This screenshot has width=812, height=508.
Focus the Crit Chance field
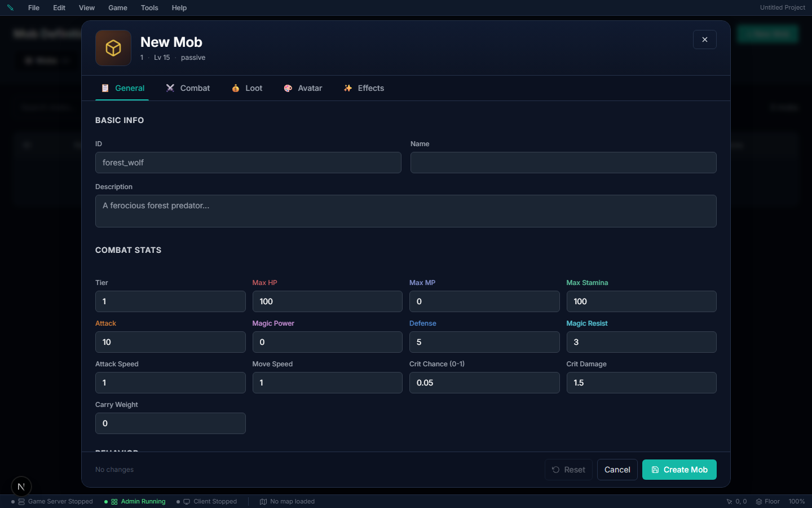tap(484, 383)
